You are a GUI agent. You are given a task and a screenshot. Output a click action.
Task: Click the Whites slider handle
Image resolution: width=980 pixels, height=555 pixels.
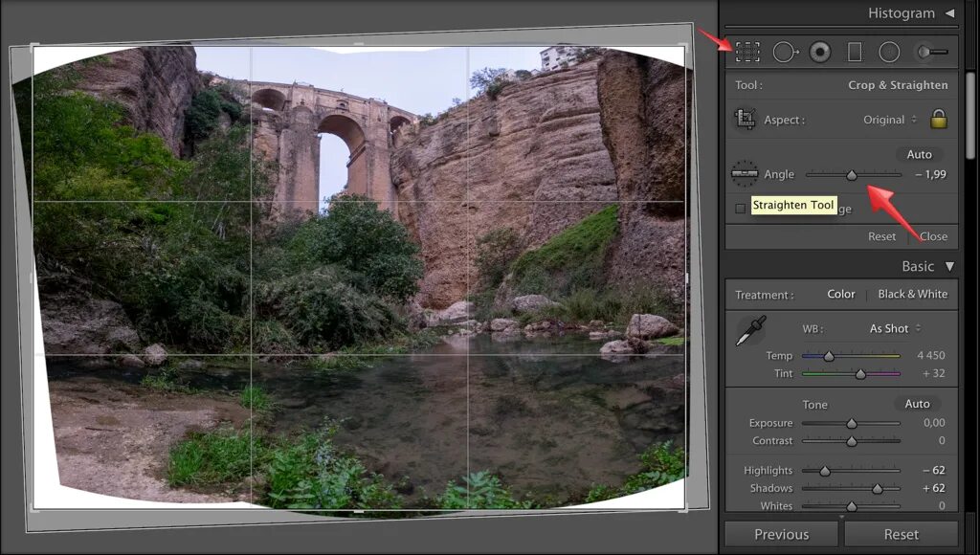tap(851, 506)
